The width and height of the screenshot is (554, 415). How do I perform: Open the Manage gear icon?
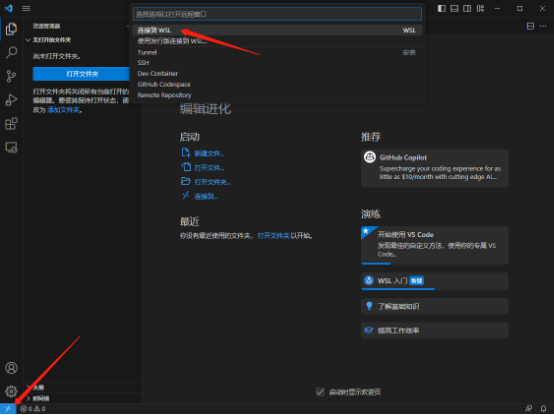(11, 391)
